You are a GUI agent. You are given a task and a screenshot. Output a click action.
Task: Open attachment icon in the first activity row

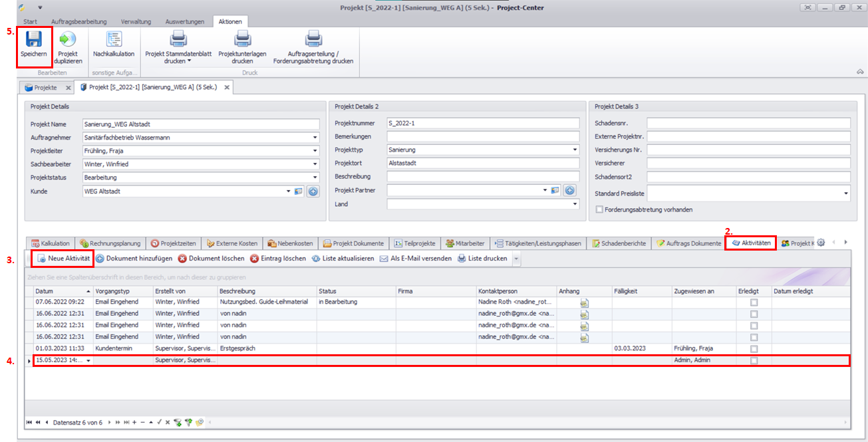pos(584,302)
